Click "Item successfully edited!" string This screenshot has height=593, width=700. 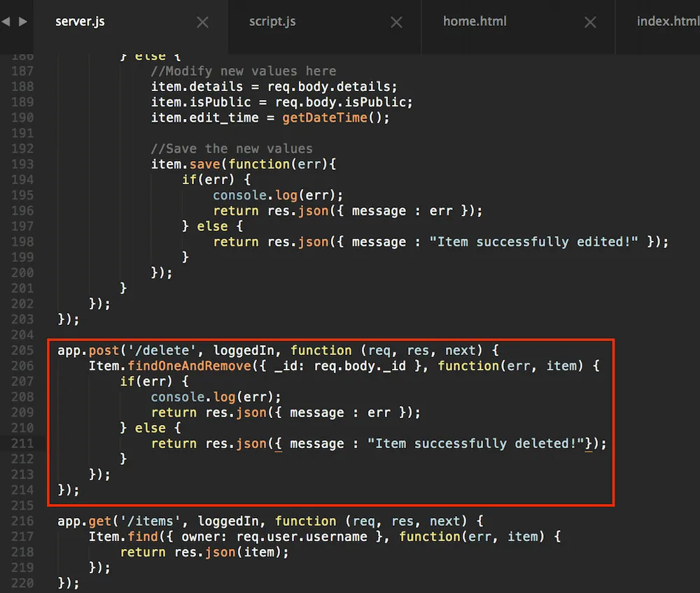pos(534,242)
